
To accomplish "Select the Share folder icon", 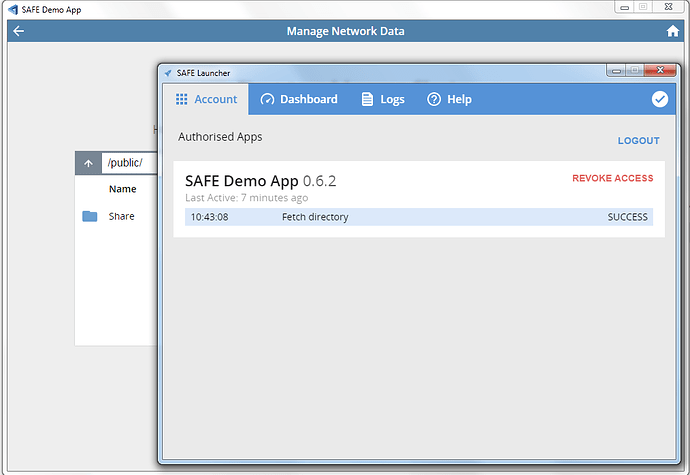I will (x=90, y=216).
